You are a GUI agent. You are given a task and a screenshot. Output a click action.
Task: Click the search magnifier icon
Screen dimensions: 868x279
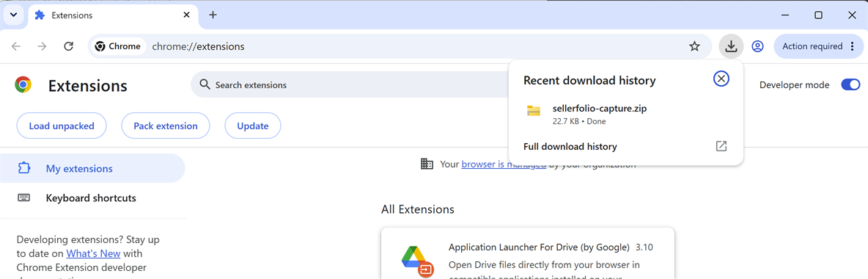(x=205, y=85)
